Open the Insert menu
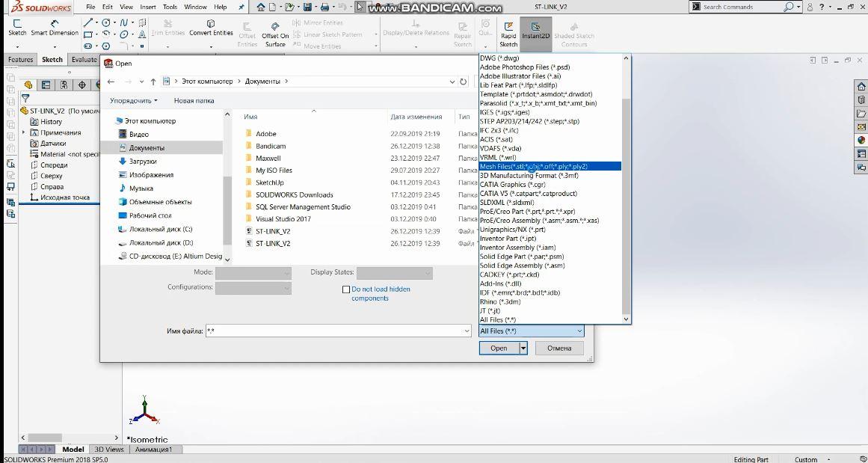 click(148, 7)
